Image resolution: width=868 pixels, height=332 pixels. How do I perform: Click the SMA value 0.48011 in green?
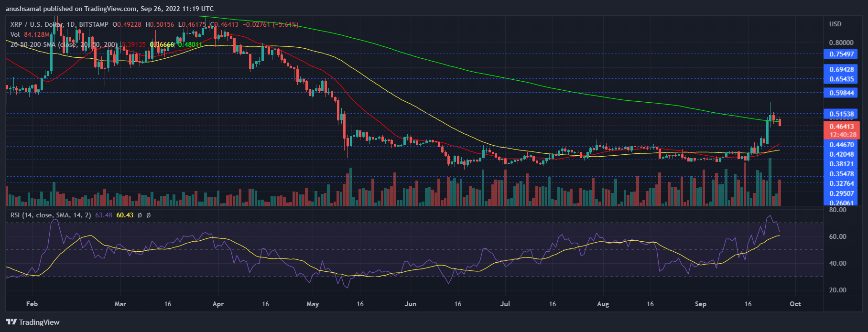(190, 44)
